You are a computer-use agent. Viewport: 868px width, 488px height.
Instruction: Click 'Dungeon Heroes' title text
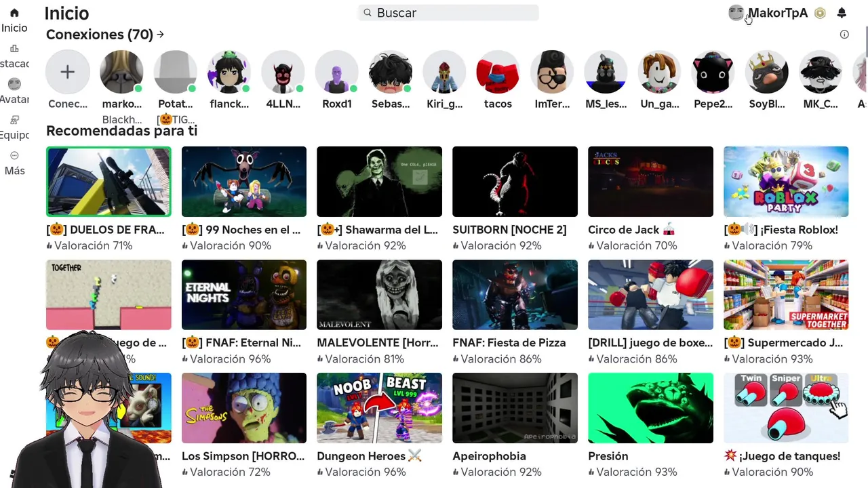pos(361,456)
